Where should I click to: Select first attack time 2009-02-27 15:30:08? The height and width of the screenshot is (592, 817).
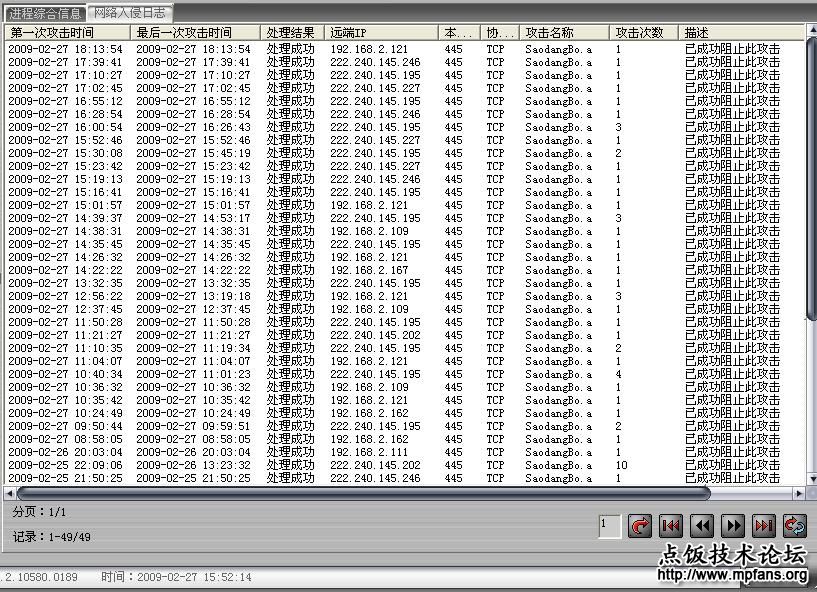(66, 153)
